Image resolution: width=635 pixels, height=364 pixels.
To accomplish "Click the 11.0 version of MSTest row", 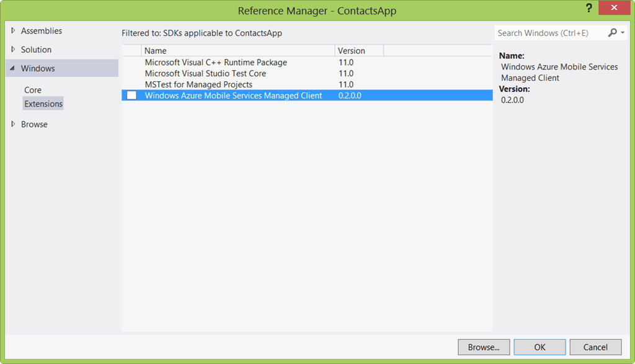I will point(346,84).
